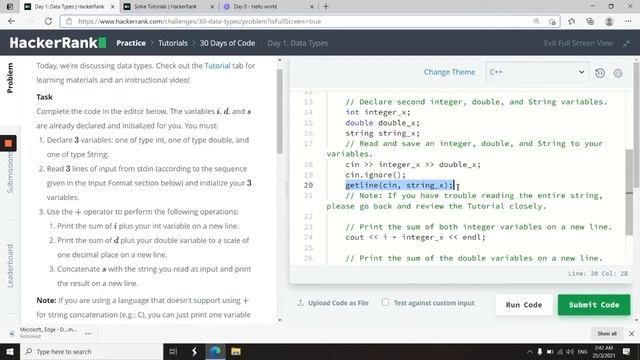The width and height of the screenshot is (640, 360).
Task: Click the exit full screen arrows icon
Action: point(627,43)
